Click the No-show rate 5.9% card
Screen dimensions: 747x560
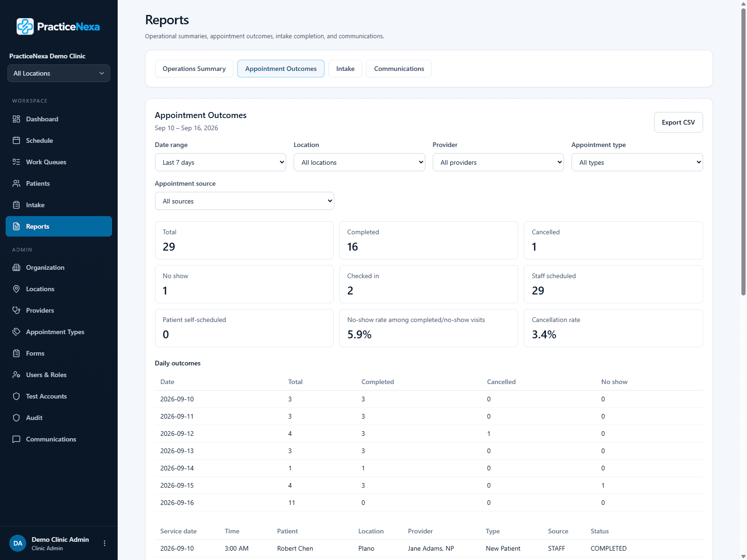429,328
